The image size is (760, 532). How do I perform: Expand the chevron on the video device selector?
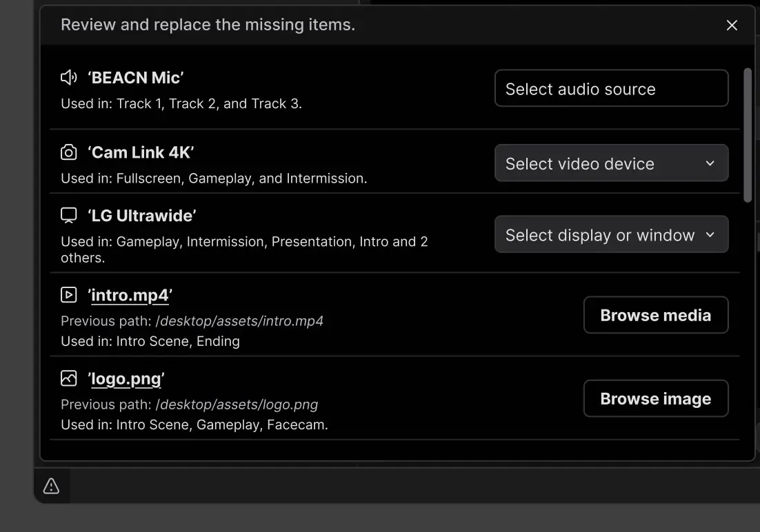tap(710, 163)
